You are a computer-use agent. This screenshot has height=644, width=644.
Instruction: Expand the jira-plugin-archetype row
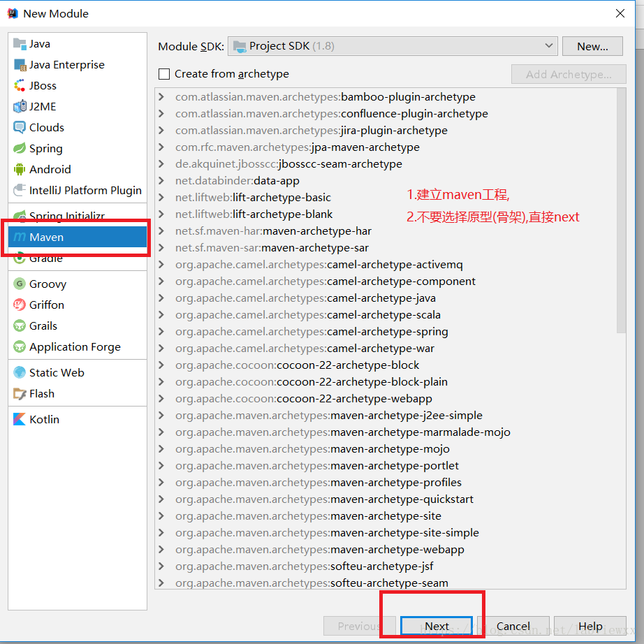click(161, 131)
